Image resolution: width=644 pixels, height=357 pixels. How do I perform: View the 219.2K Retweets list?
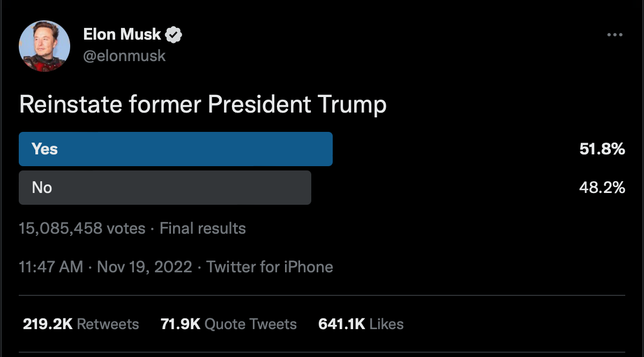point(81,324)
